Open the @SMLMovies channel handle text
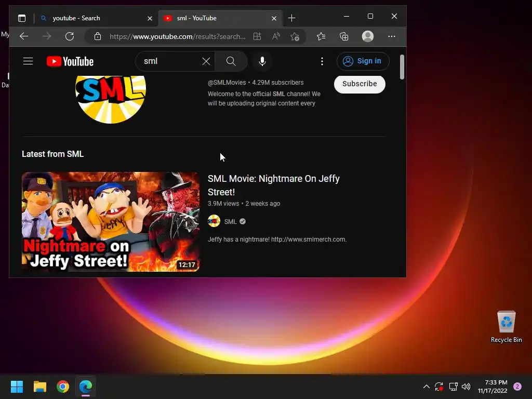The image size is (532, 399). pos(227,83)
